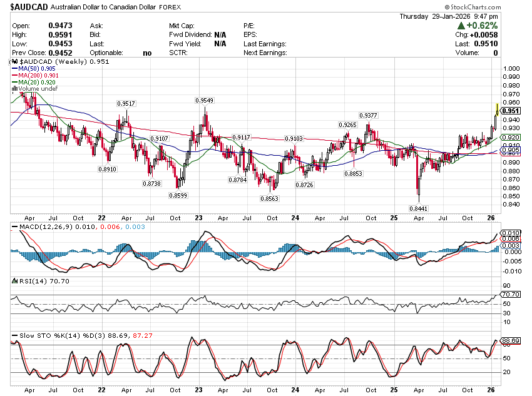Click the green up arrow beside +0.62%

[x=461, y=26]
